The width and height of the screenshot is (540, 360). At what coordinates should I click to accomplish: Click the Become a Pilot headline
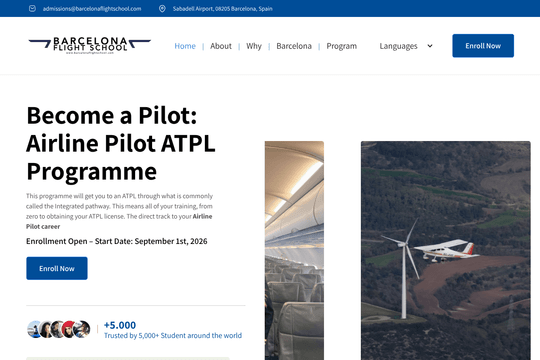[x=121, y=143]
